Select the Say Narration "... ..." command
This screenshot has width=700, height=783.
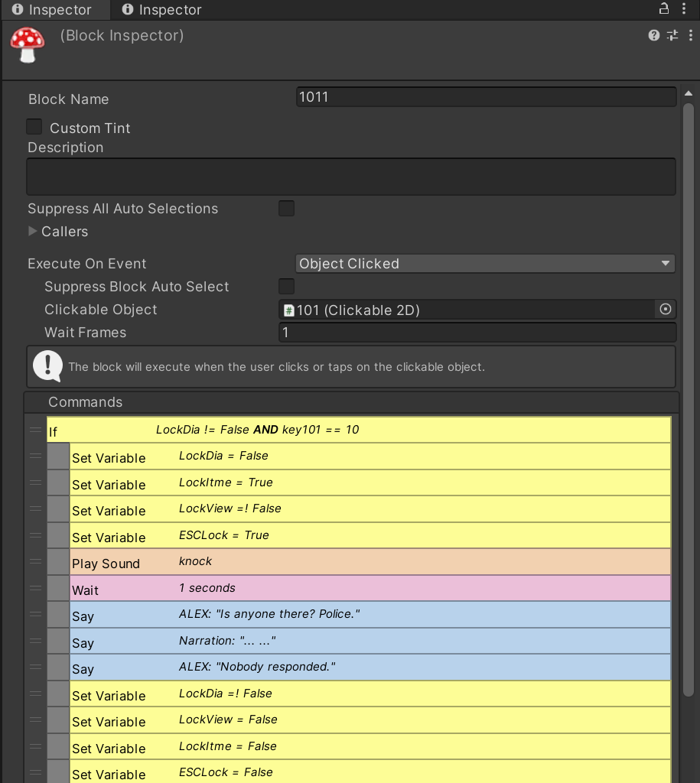click(x=370, y=641)
